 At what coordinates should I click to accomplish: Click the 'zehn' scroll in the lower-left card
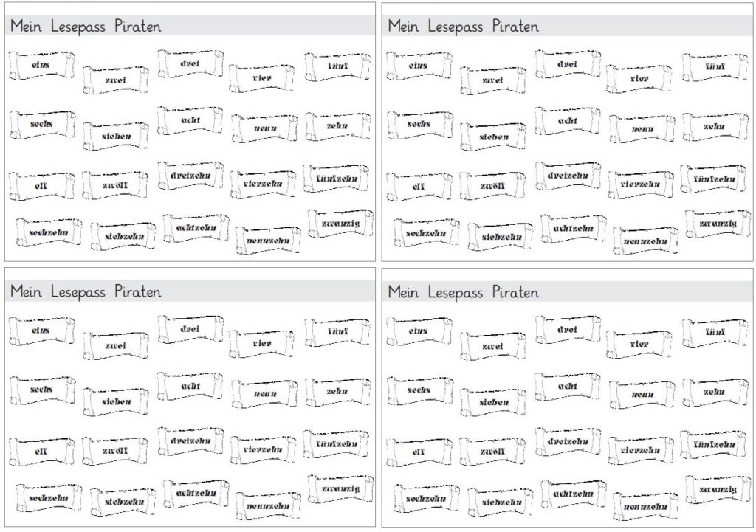(x=338, y=391)
